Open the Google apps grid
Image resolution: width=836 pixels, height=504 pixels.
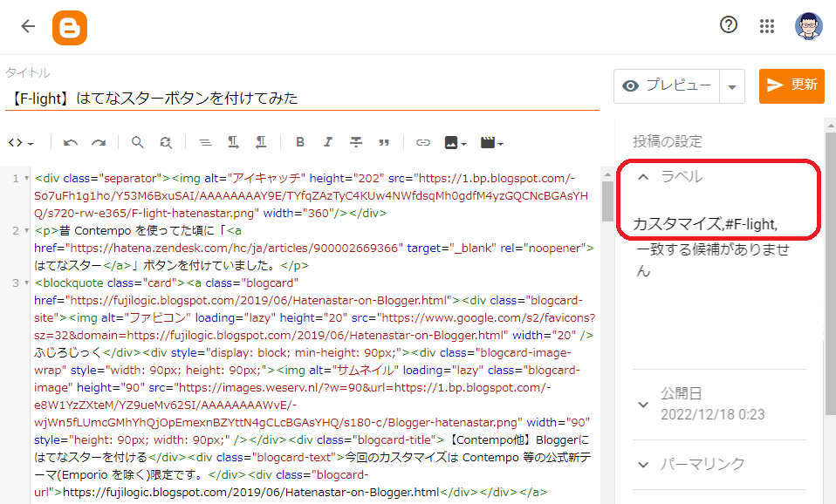click(767, 25)
